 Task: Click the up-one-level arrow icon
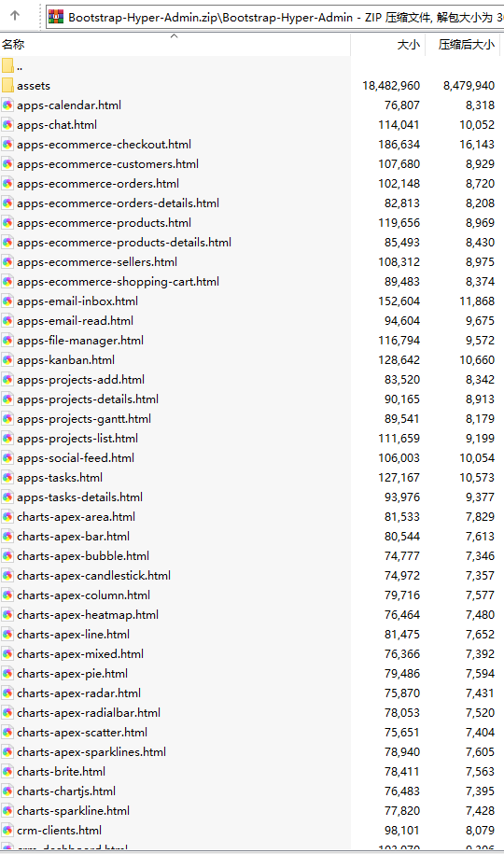pyautogui.click(x=15, y=16)
